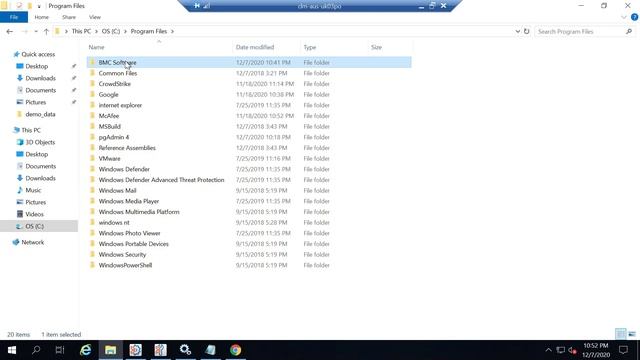
Task: Click Program Files breadcrumb segment
Action: point(149,31)
